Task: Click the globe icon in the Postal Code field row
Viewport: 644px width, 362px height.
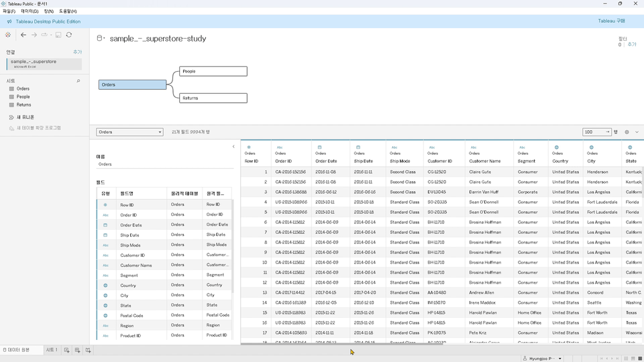Action: [105, 316]
